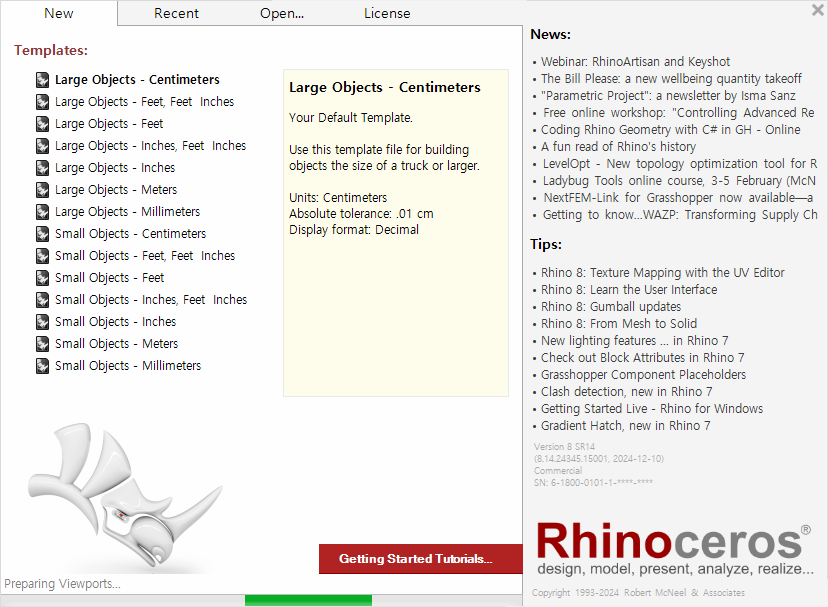Viewport: 828px width, 607px height.
Task: Click the file icon for Large Objects - Inches
Action: point(42,168)
